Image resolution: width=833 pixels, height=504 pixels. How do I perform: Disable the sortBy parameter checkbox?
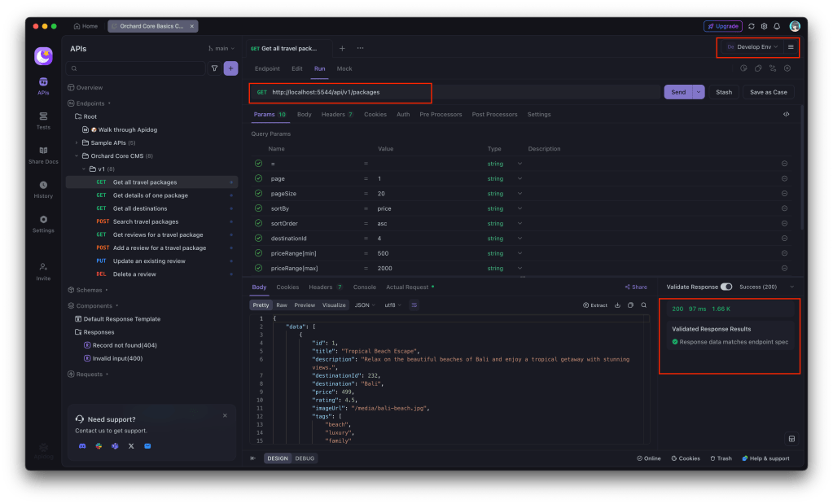(x=259, y=208)
